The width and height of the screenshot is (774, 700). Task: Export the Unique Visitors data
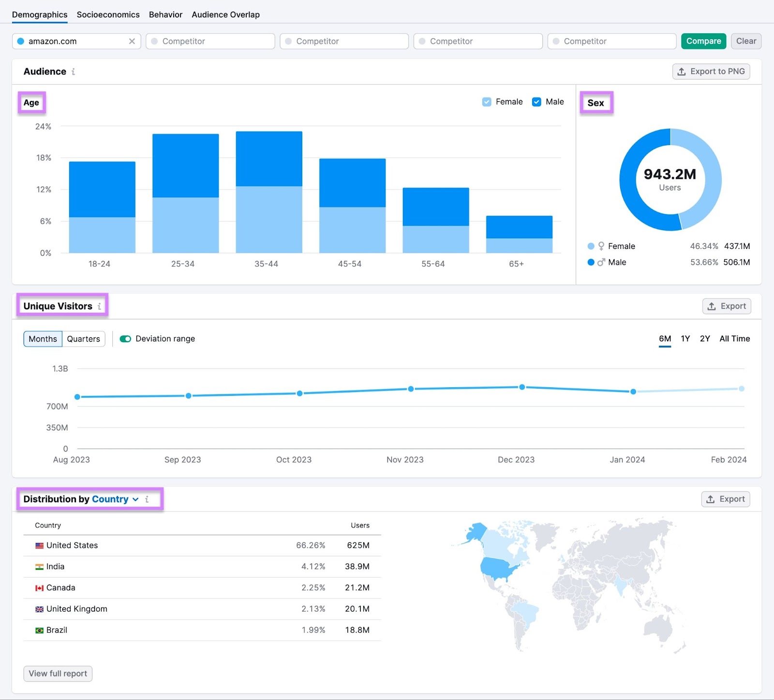click(x=726, y=306)
